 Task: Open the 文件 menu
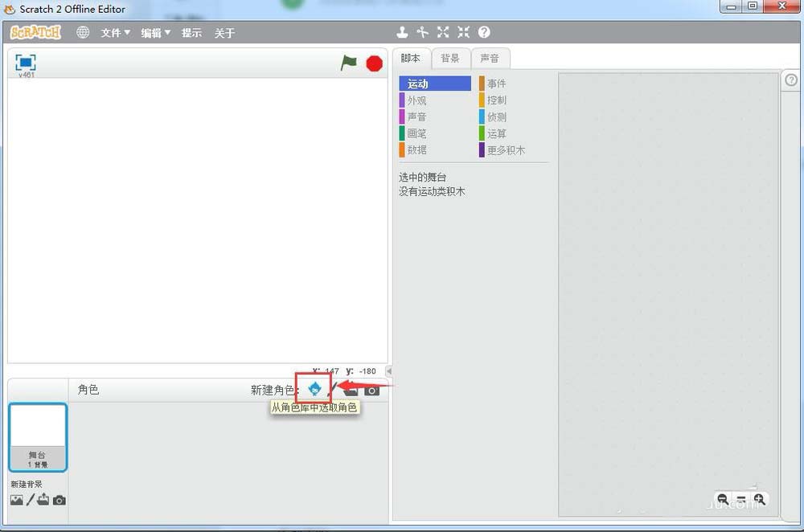115,33
